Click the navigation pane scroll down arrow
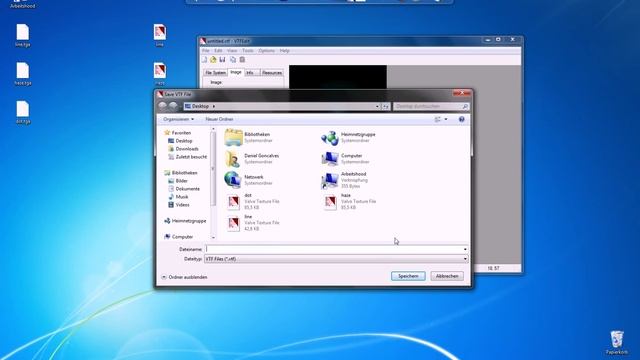Image resolution: width=640 pixels, height=360 pixels. (x=213, y=237)
